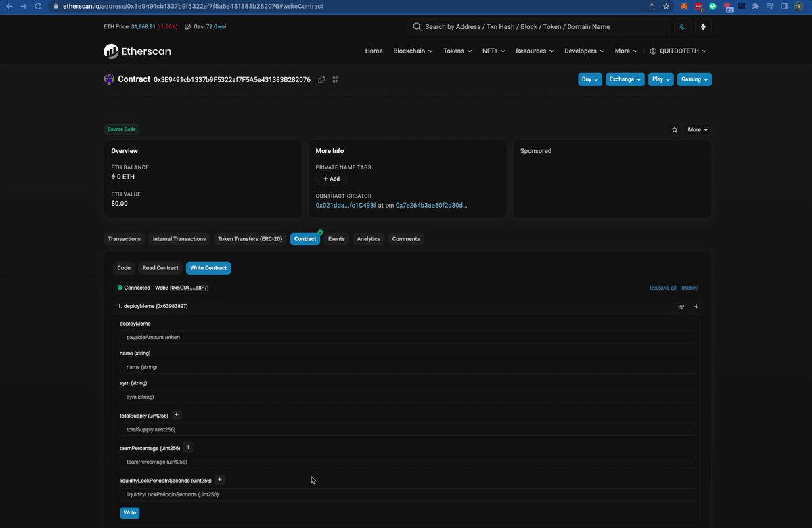Collapse deployMeme section with down arrow
The image size is (812, 528).
(x=696, y=307)
